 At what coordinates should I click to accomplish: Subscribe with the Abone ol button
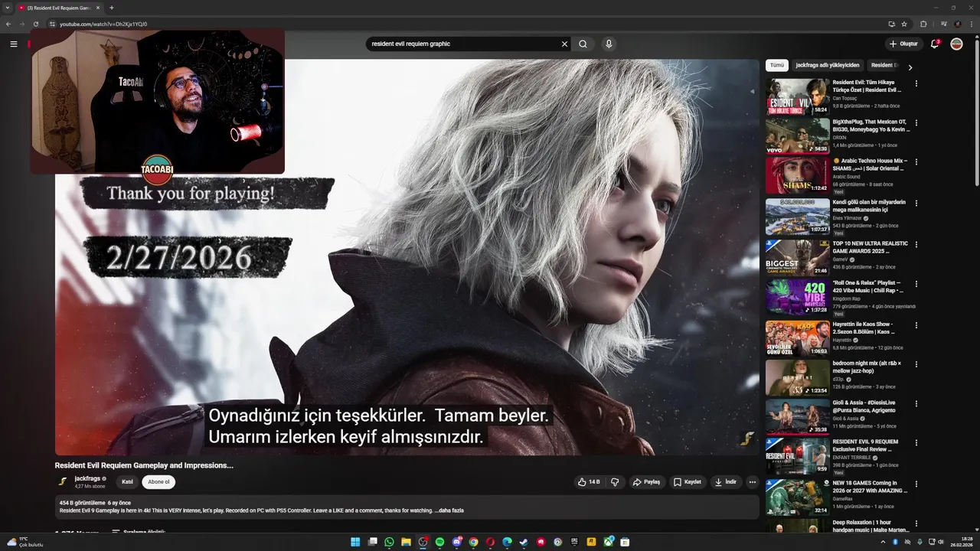click(158, 482)
